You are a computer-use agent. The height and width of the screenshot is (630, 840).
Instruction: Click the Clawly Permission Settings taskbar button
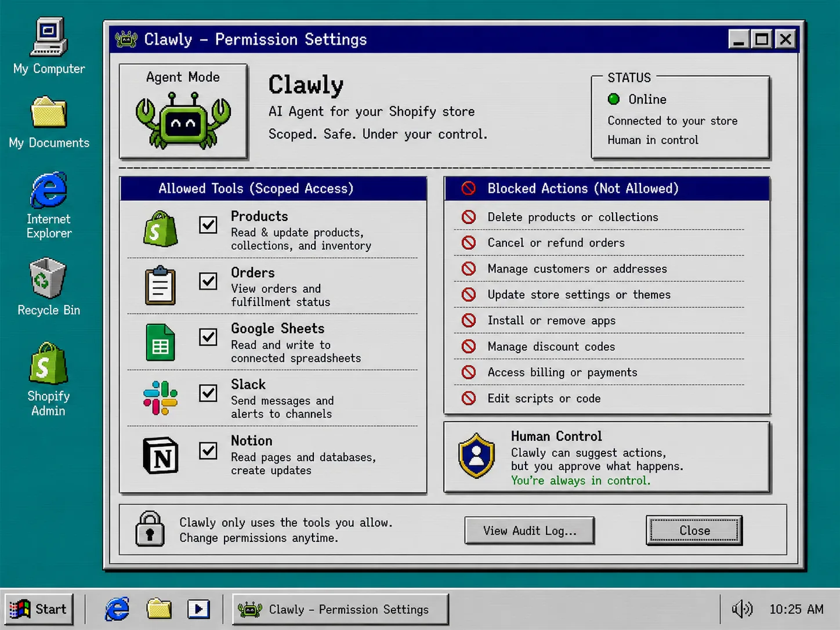341,609
